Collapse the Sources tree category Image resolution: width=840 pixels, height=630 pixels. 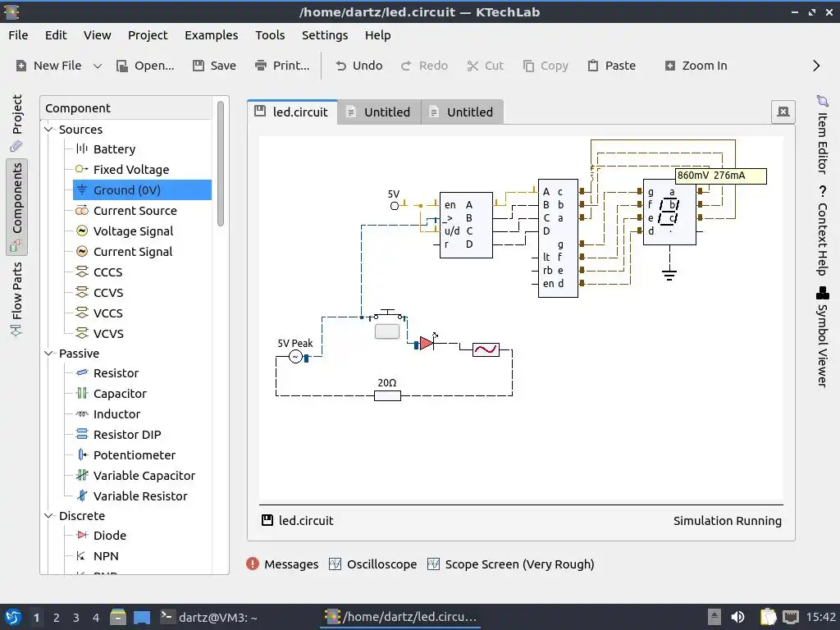coord(48,129)
